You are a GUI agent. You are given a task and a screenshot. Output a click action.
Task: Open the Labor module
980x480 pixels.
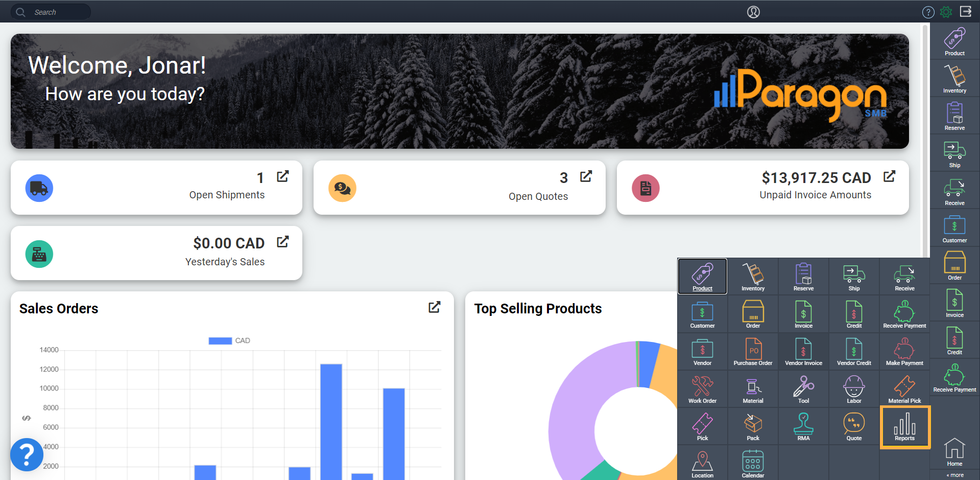click(854, 390)
